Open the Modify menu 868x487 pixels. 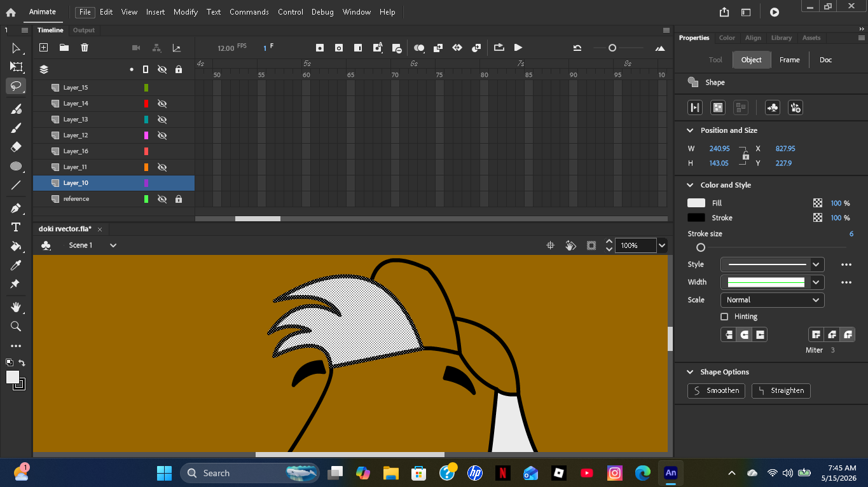click(x=186, y=12)
